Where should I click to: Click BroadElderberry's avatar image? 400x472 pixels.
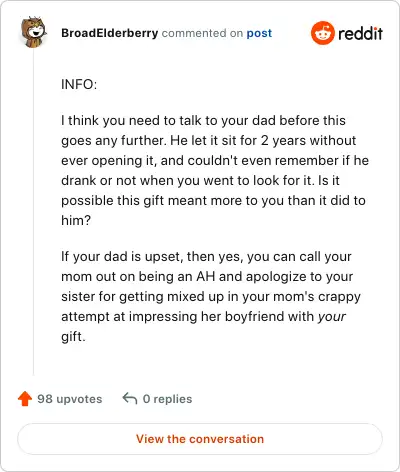(33, 32)
